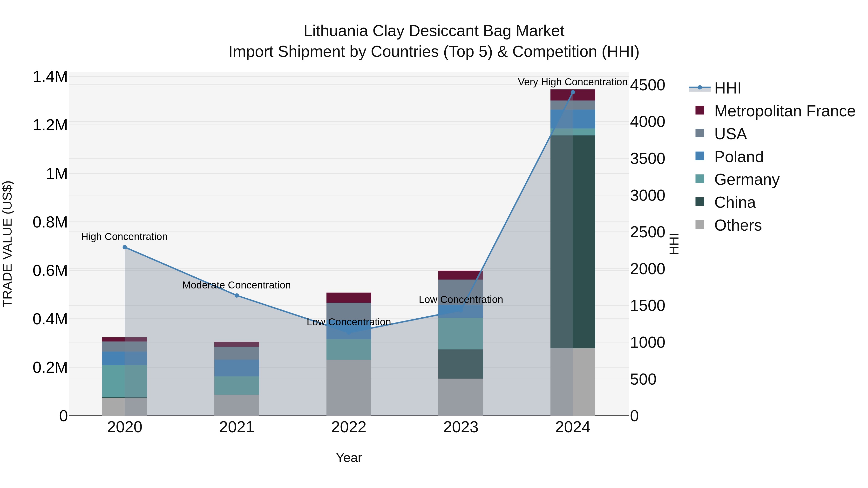Viewport: 868px width, 488px height.
Task: Click the China segment of 2023 bar
Action: [x=461, y=364]
